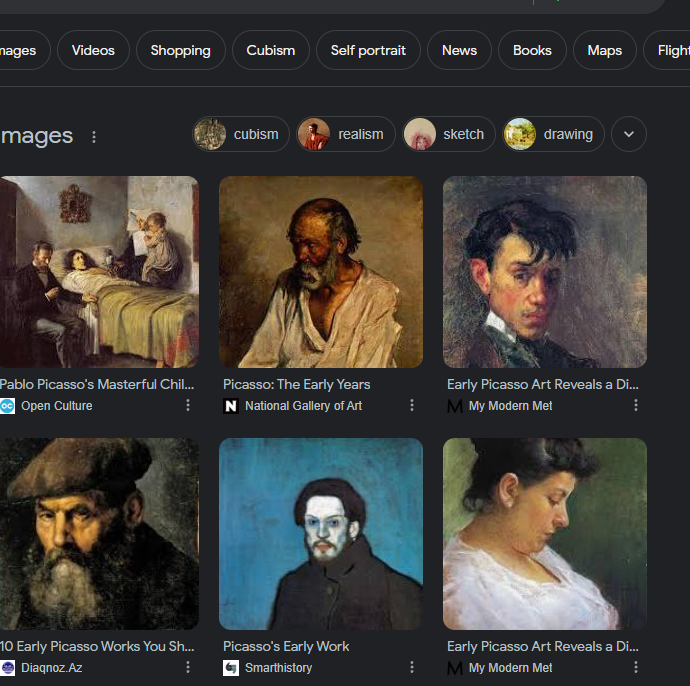Click the National Gallery of Art source label

pos(304,406)
